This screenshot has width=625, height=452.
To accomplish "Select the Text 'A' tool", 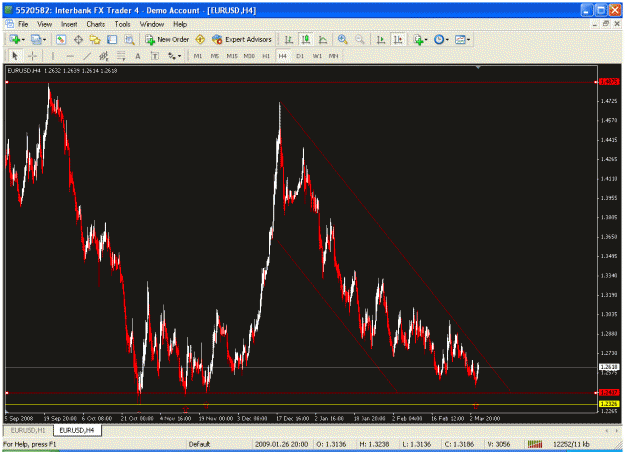I will 138,56.
